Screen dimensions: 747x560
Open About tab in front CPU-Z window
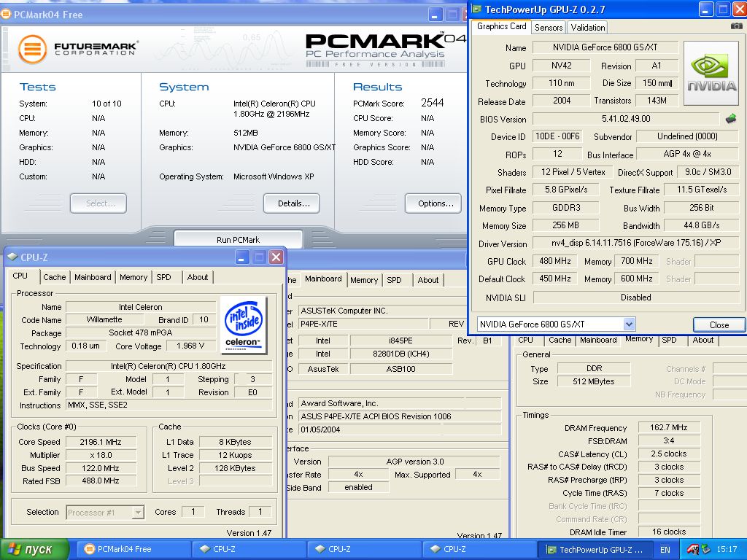click(x=197, y=277)
